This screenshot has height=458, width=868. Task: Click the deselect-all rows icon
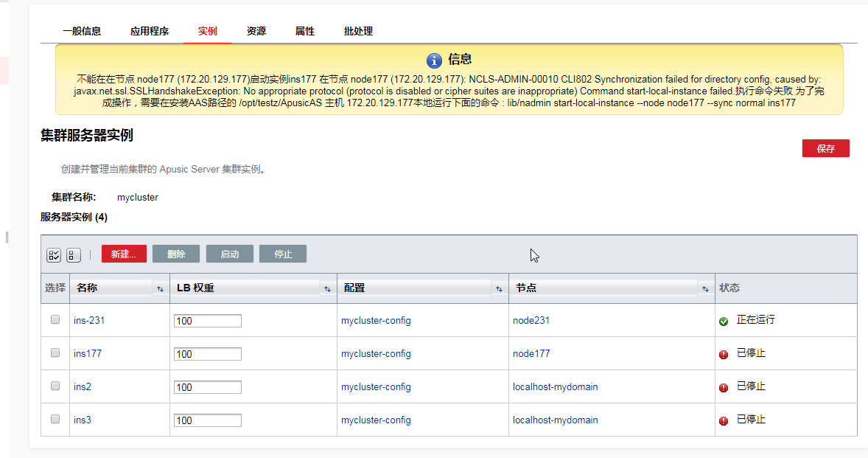click(73, 255)
